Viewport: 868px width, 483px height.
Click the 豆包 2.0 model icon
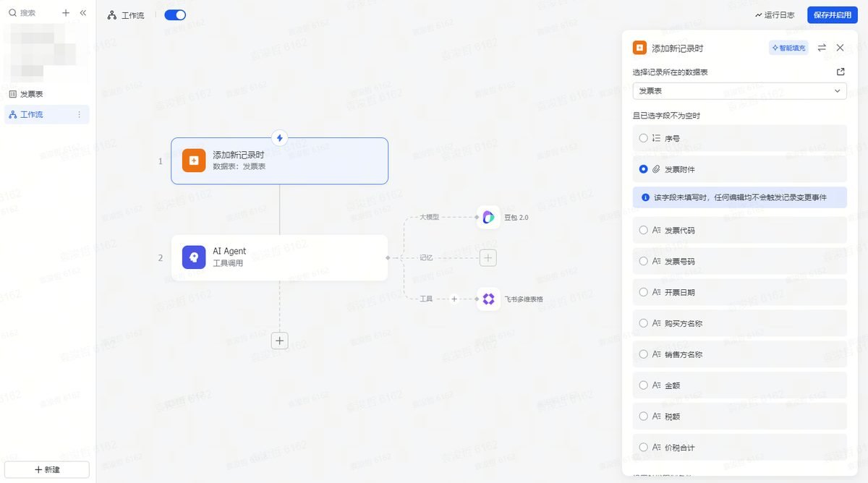[488, 217]
